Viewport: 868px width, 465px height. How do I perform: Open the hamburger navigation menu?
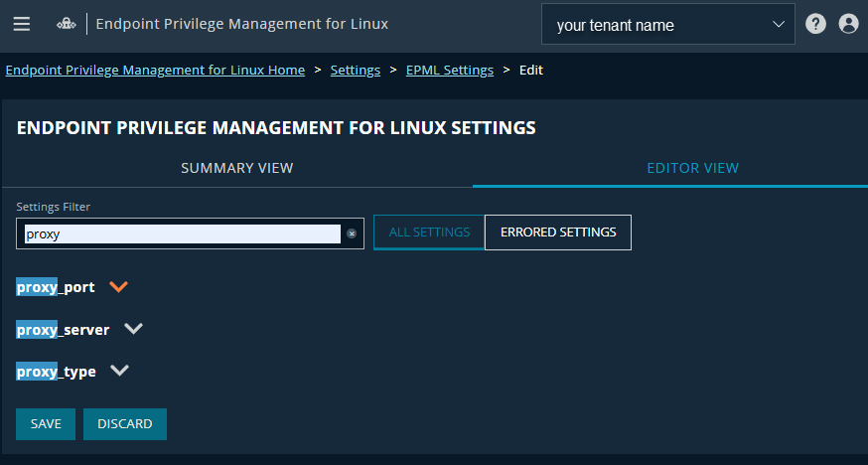[22, 24]
